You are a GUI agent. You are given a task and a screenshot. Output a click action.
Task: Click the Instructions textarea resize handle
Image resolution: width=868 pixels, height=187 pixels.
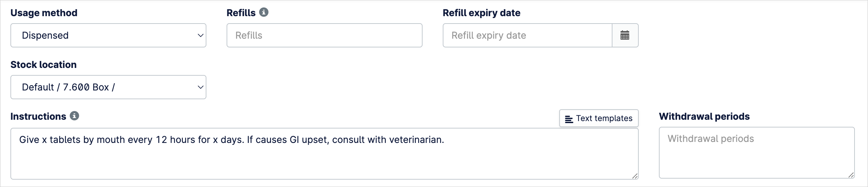pos(635,176)
